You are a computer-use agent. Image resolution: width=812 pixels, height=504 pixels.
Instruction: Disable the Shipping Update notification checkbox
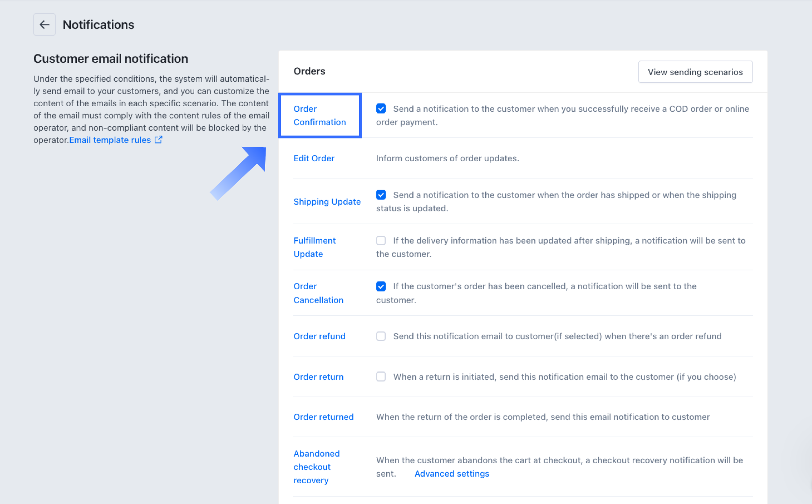click(381, 195)
